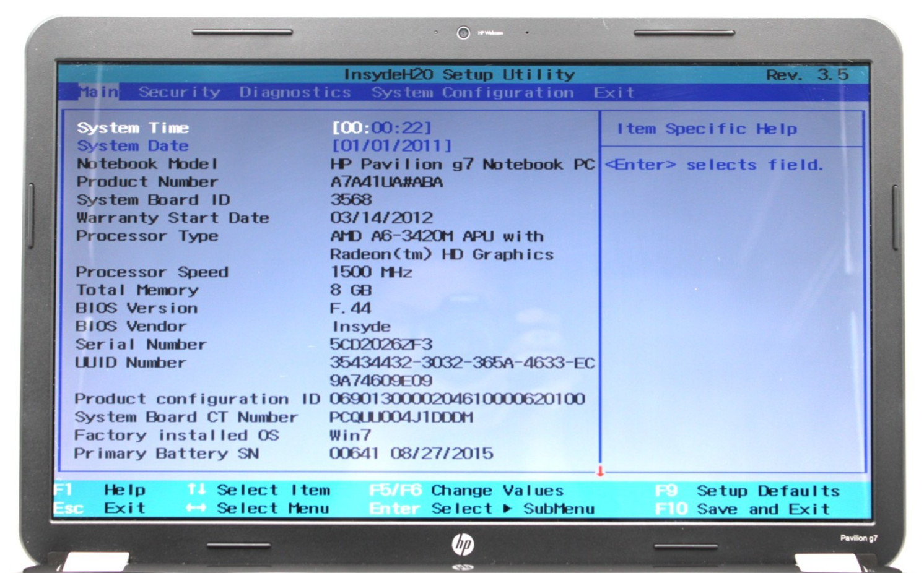Image resolution: width=924 pixels, height=573 pixels.
Task: Switch to the Main tab
Action: pos(98,92)
